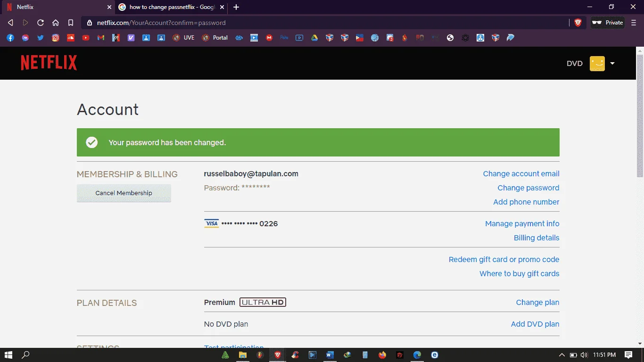Screen dimensions: 644x362
Task: Click Add phone number
Action: [526, 202]
